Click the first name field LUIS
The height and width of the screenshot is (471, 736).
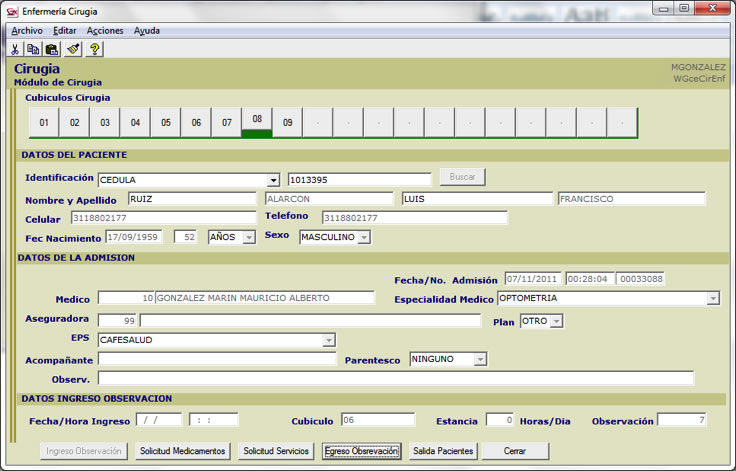pyautogui.click(x=477, y=199)
